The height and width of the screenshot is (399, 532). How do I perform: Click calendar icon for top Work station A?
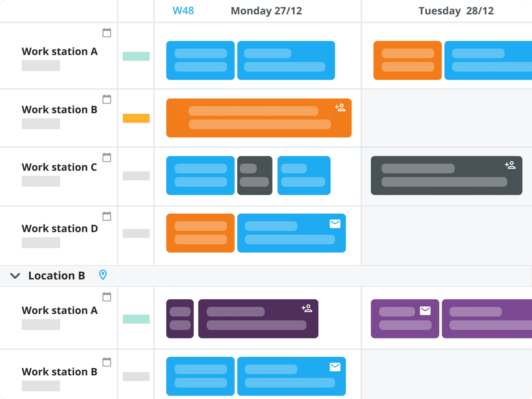point(107,33)
